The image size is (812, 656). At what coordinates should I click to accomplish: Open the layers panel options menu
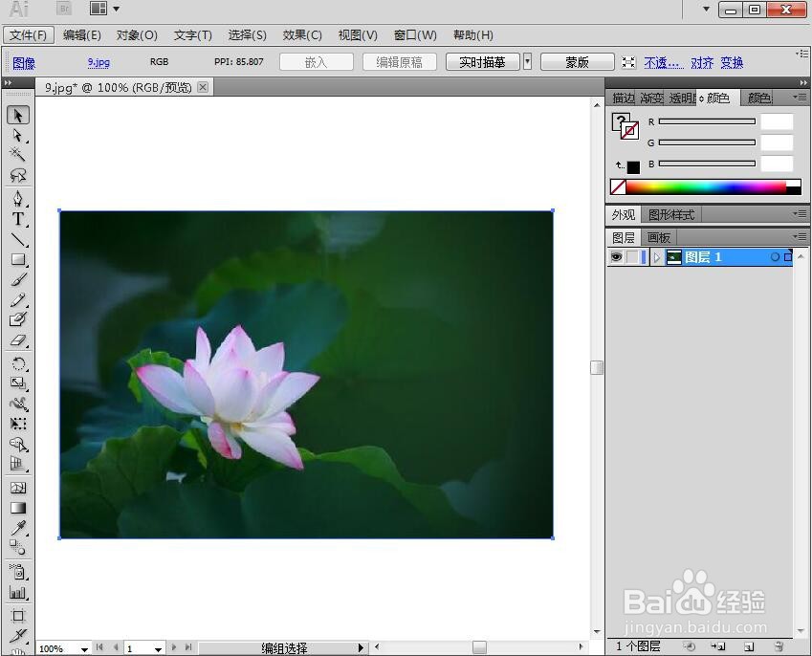point(801,236)
